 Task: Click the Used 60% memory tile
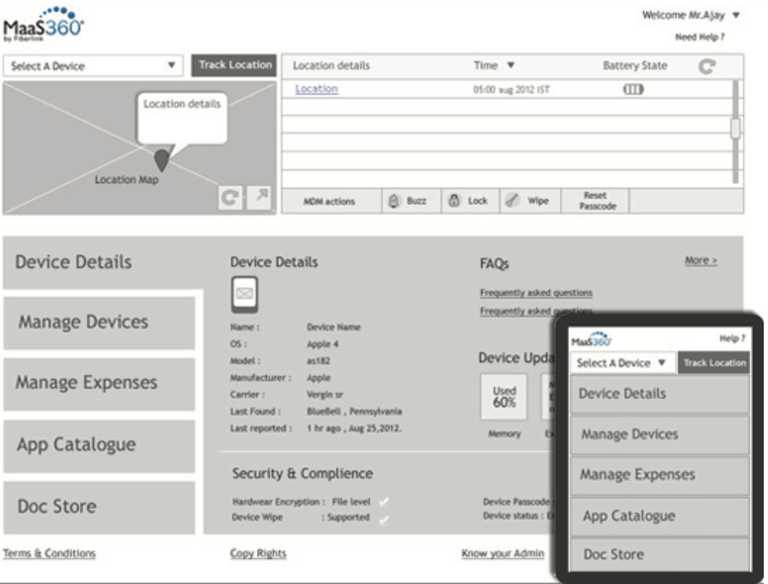pyautogui.click(x=504, y=396)
